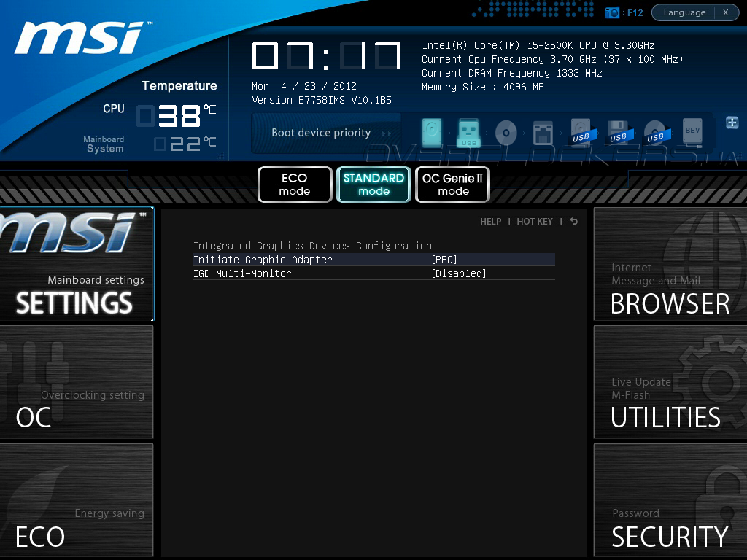Select the network boot device icon
This screenshot has width=747, height=560.
coord(543,133)
